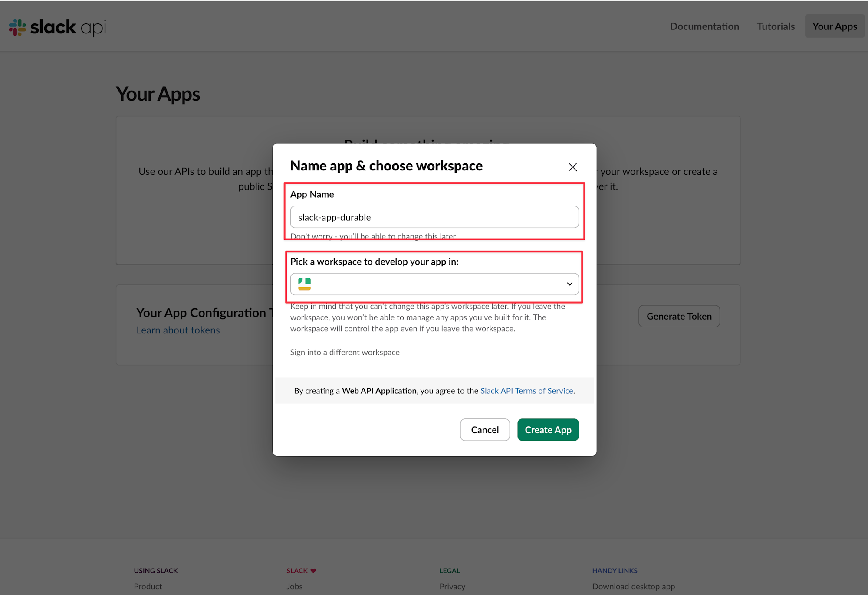The height and width of the screenshot is (595, 868).
Task: Open the workspace selection combo box
Action: (x=434, y=284)
